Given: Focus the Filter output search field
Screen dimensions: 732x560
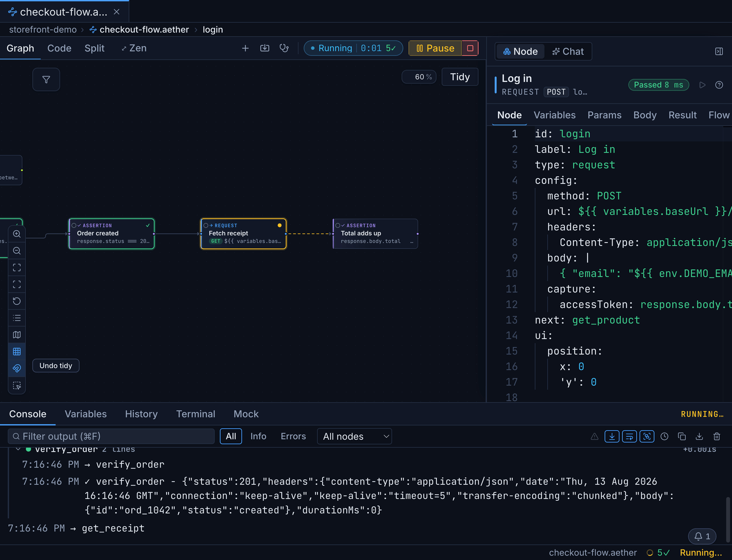Looking at the screenshot, I should pyautogui.click(x=111, y=436).
